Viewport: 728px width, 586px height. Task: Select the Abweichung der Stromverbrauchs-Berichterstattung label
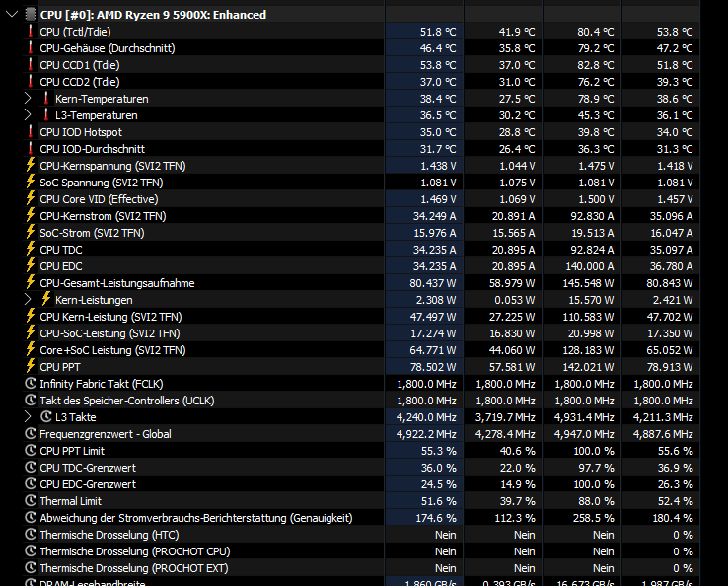click(196, 518)
